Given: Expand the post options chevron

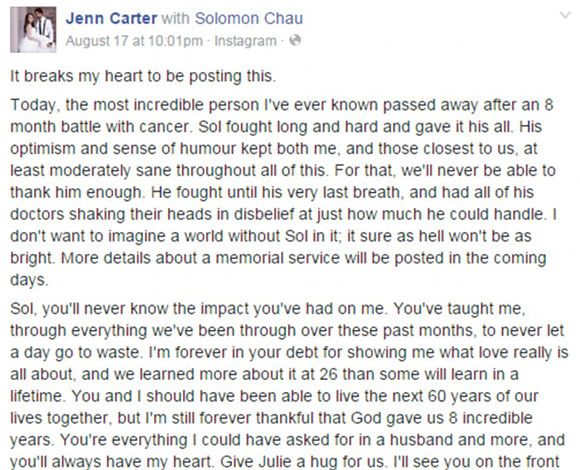Looking at the screenshot, I should 565,16.
